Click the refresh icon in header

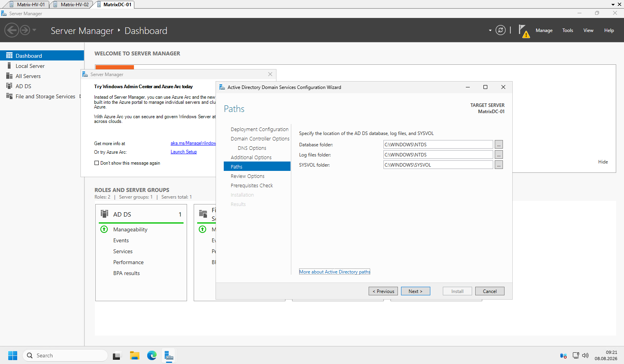pos(501,30)
